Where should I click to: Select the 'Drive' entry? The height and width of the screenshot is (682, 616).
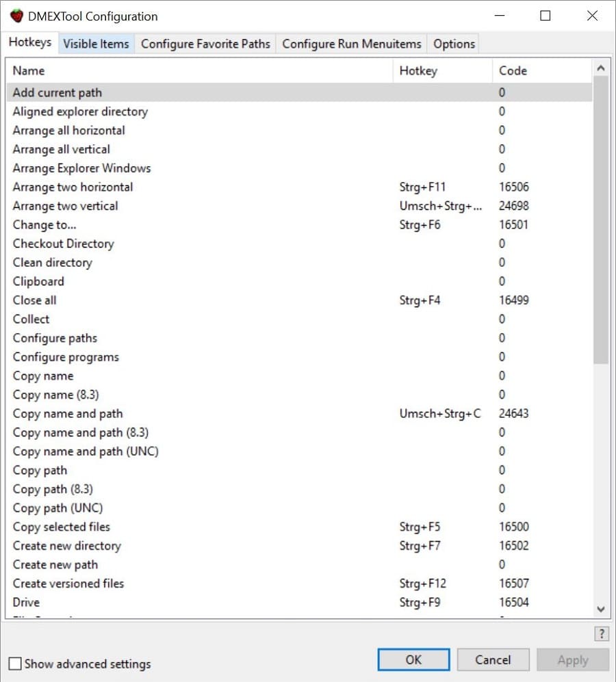click(x=300, y=603)
